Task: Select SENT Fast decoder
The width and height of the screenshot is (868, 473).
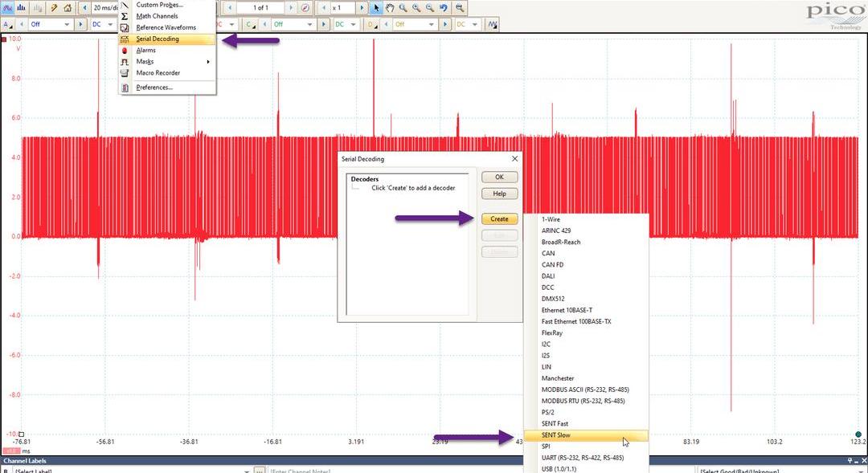Action: 586,423
